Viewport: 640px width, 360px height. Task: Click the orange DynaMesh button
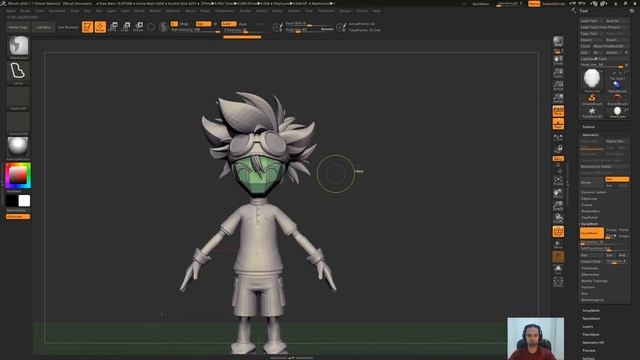591,233
